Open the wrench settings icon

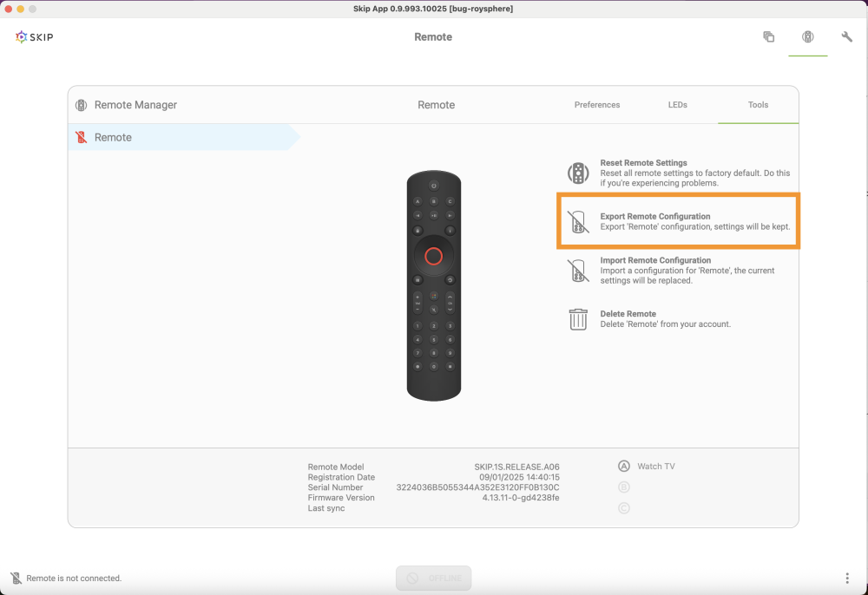click(x=846, y=37)
